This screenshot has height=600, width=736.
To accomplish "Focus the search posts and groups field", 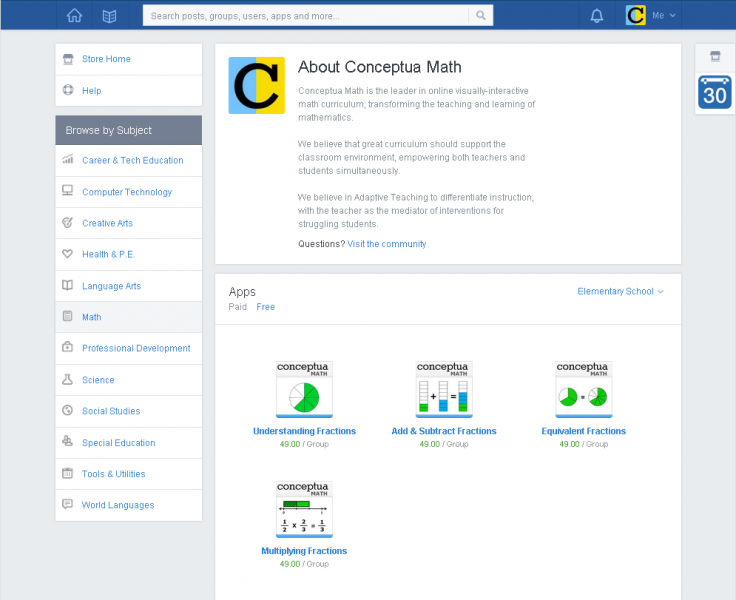I will [306, 15].
